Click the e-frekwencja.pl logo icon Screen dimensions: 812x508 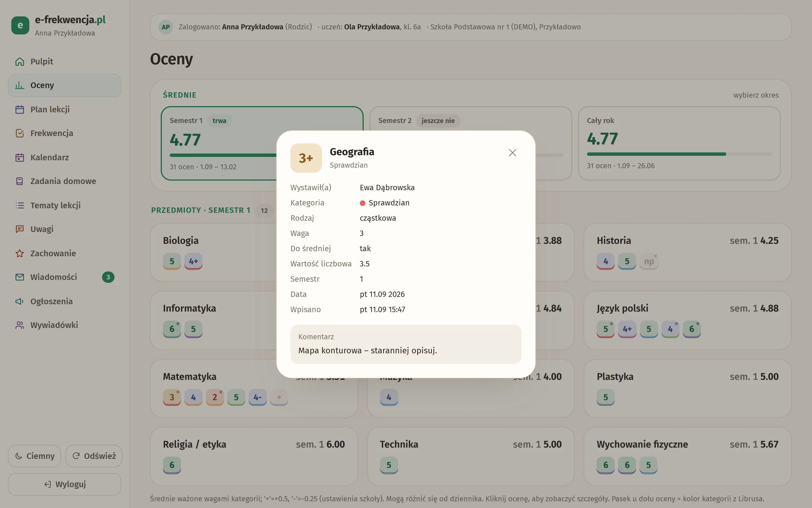pyautogui.click(x=20, y=25)
